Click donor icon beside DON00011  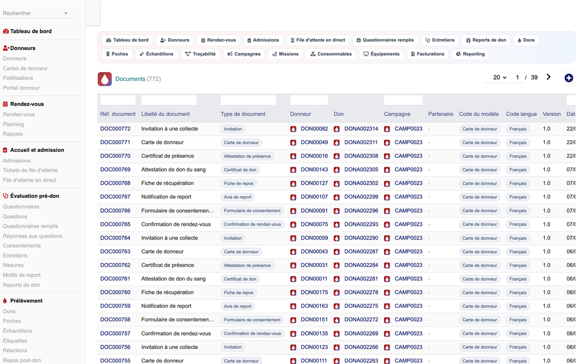point(293,279)
